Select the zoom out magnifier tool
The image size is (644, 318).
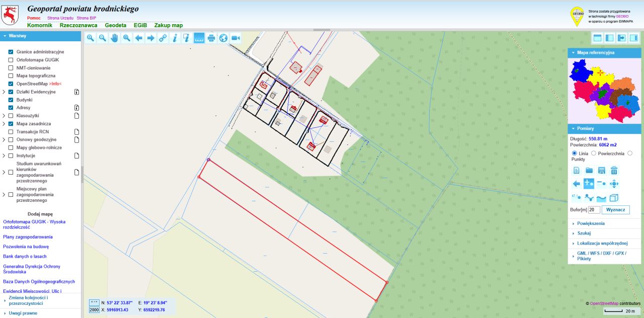(103, 38)
